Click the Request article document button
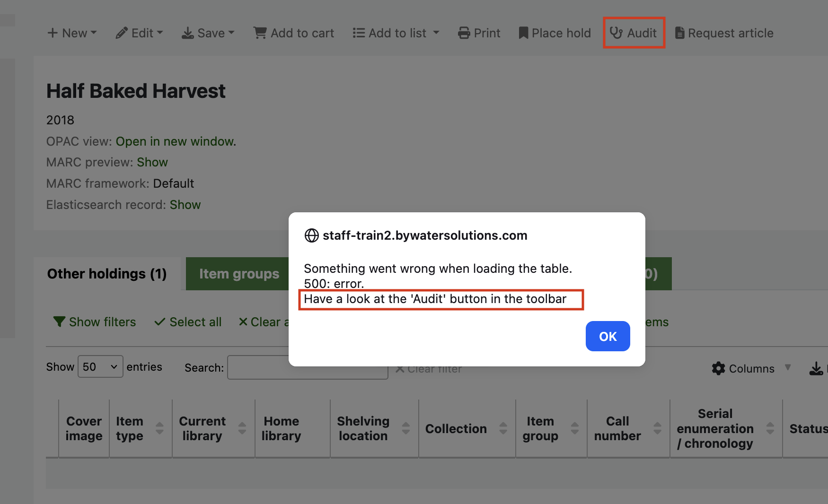828x504 pixels. click(x=724, y=33)
